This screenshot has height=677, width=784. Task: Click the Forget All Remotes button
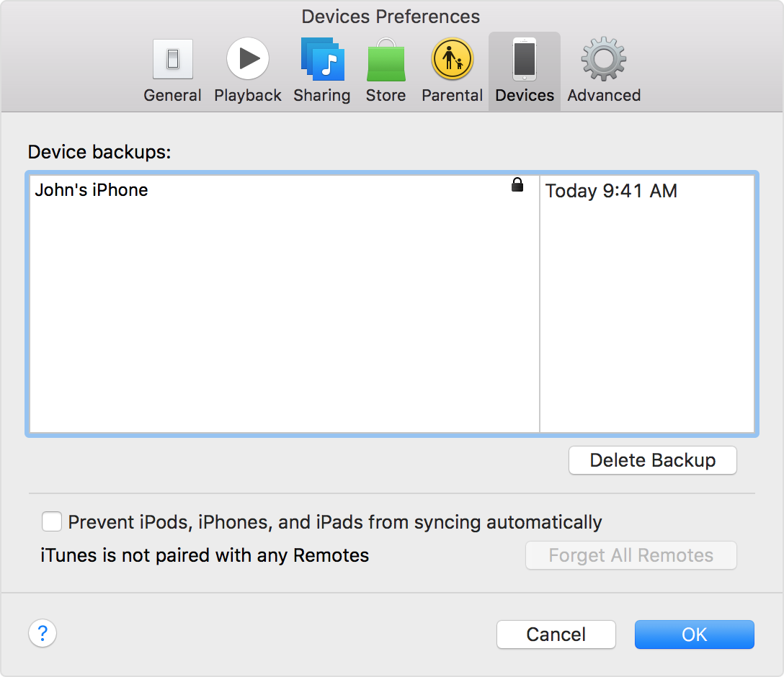click(x=631, y=555)
